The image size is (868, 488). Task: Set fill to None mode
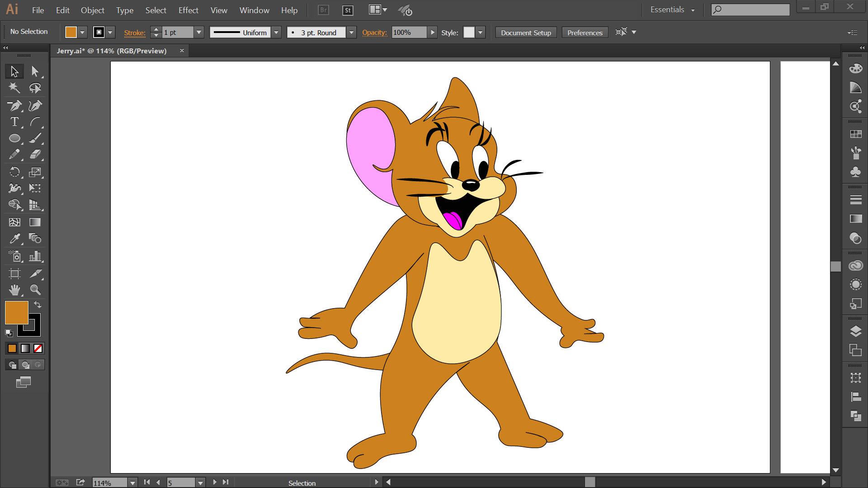[38, 348]
